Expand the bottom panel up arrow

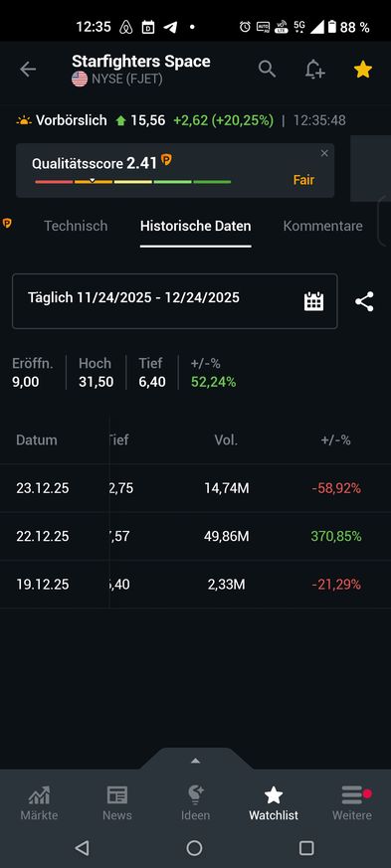tap(195, 762)
